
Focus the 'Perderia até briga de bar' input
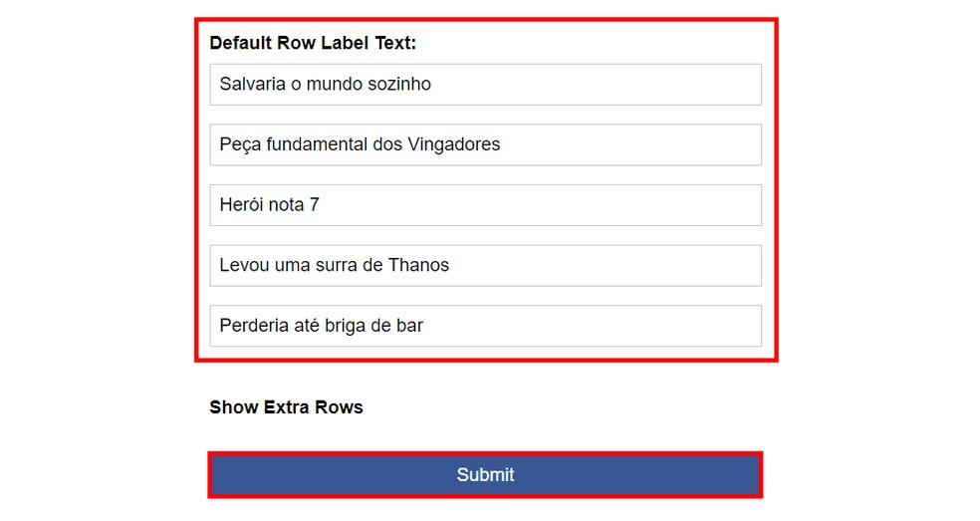point(485,326)
